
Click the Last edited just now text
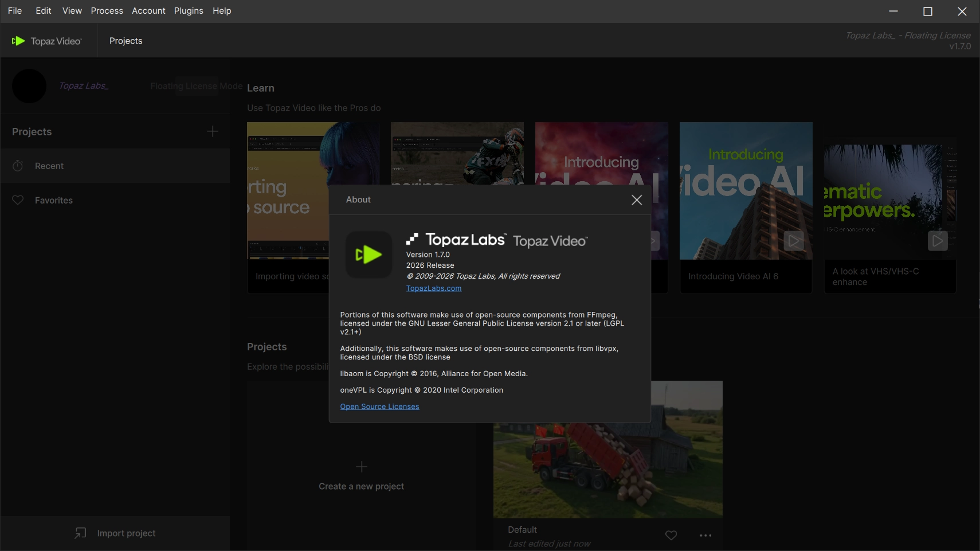point(549,544)
